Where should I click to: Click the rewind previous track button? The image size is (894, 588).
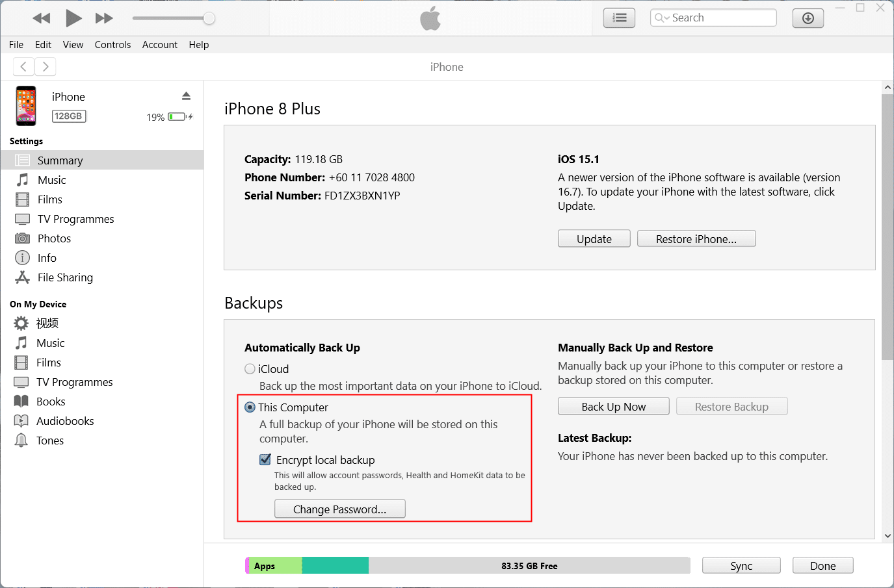[42, 18]
